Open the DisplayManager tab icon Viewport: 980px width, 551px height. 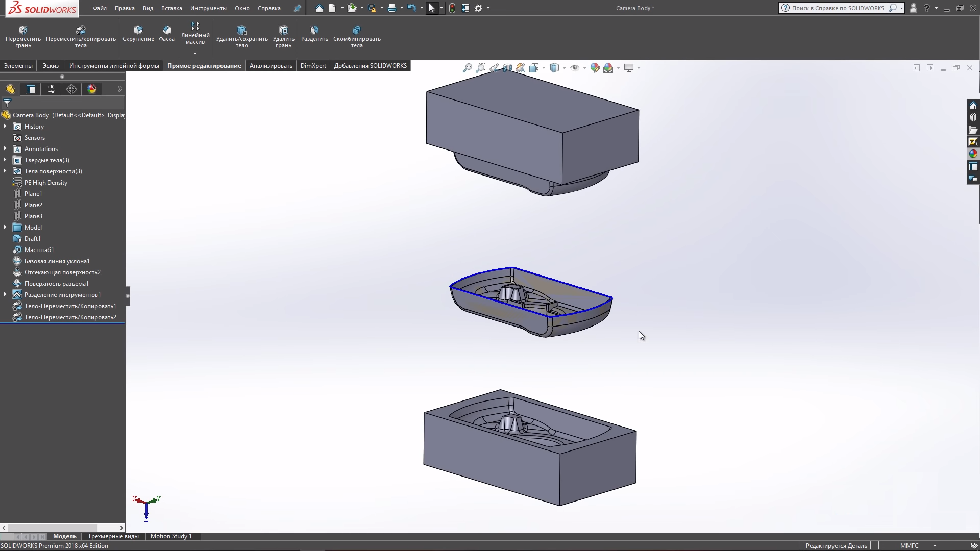pos(92,89)
